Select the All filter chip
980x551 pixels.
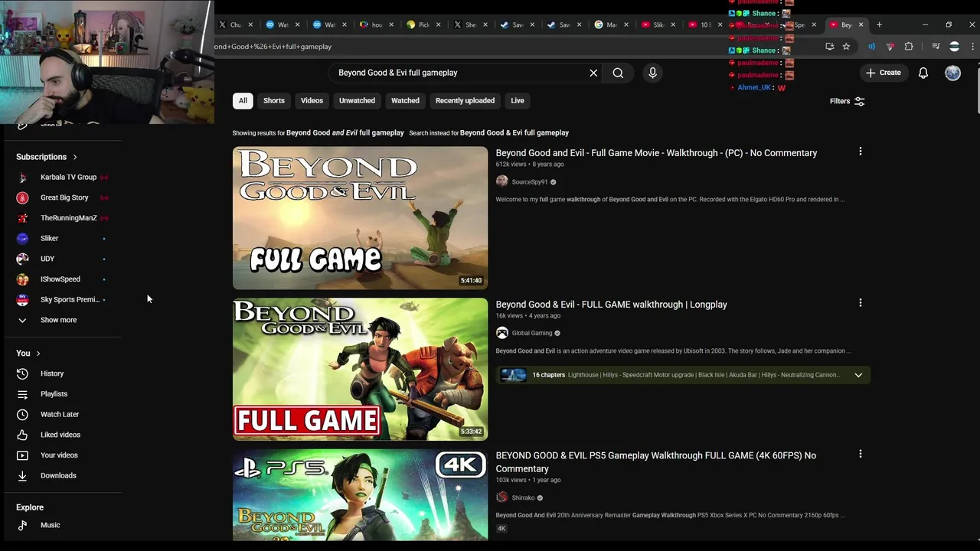pos(243,100)
